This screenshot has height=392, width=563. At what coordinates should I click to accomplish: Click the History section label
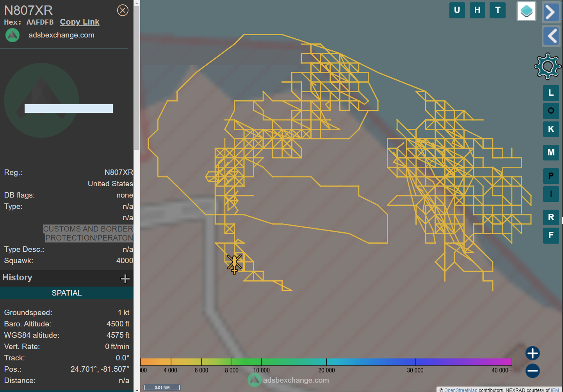pyautogui.click(x=17, y=278)
